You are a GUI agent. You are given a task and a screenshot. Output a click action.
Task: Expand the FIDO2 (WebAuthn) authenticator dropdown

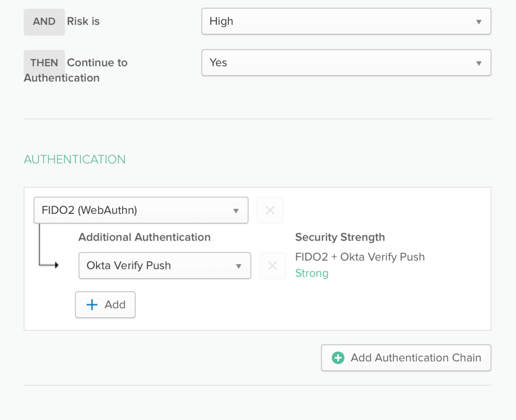[x=140, y=210]
